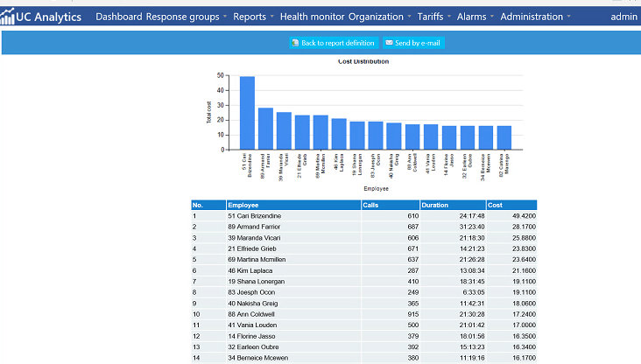
Task: Select table row 89 Armand Farrior
Action: click(363, 227)
